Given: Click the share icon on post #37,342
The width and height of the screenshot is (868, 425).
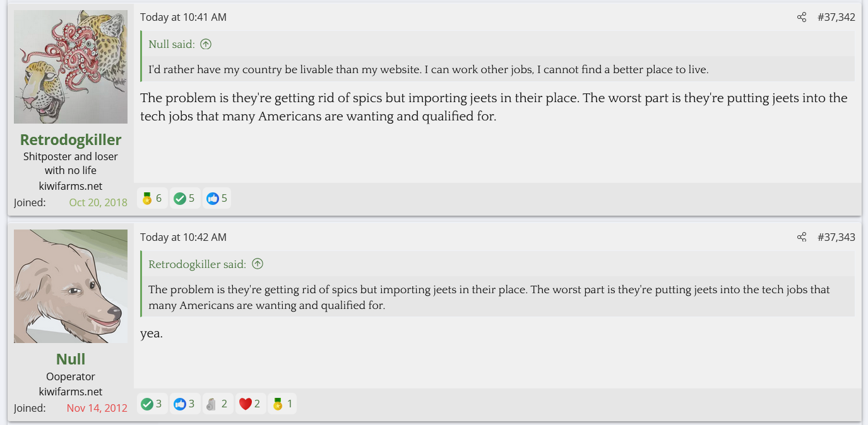Looking at the screenshot, I should coord(802,17).
